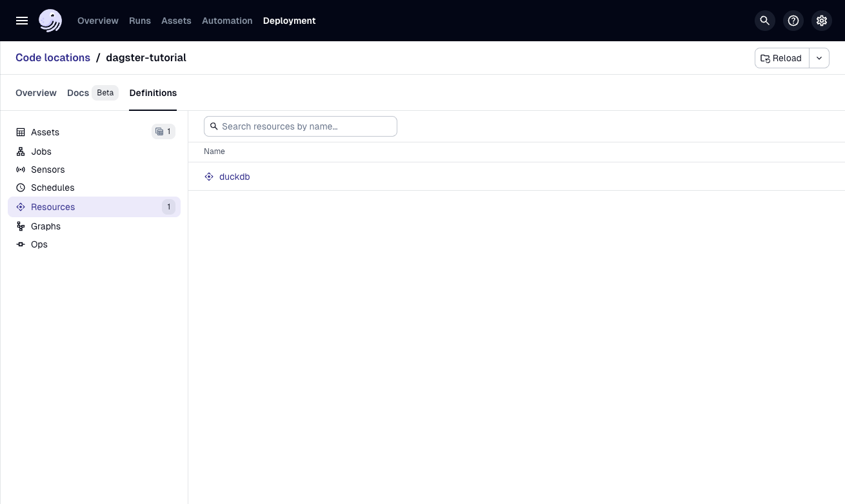Select Sensors in the sidebar
Image resolution: width=845 pixels, height=504 pixels.
48,170
